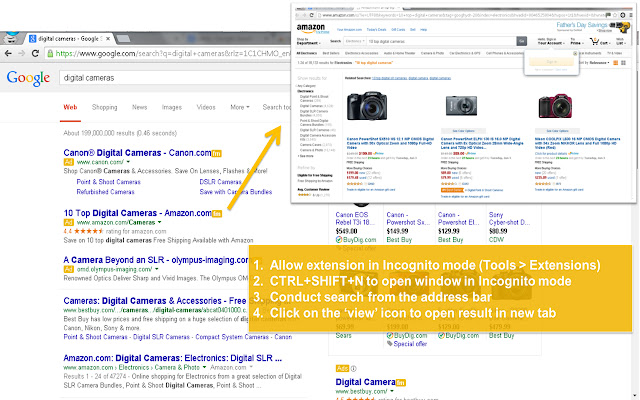The width and height of the screenshot is (640, 400).
Task: Close the 'digital cameras - Google' tab
Action: click(108, 39)
